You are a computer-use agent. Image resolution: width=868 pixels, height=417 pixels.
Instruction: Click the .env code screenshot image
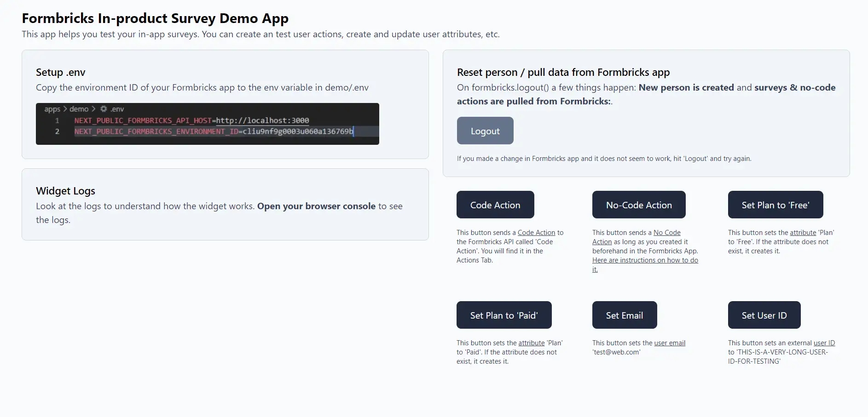click(208, 124)
